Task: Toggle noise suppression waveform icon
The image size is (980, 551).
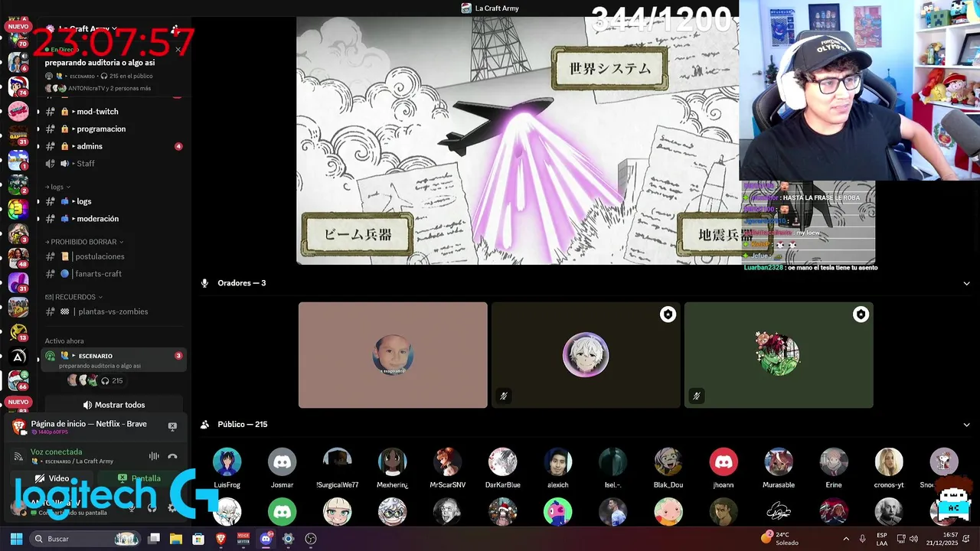Action: (x=154, y=456)
